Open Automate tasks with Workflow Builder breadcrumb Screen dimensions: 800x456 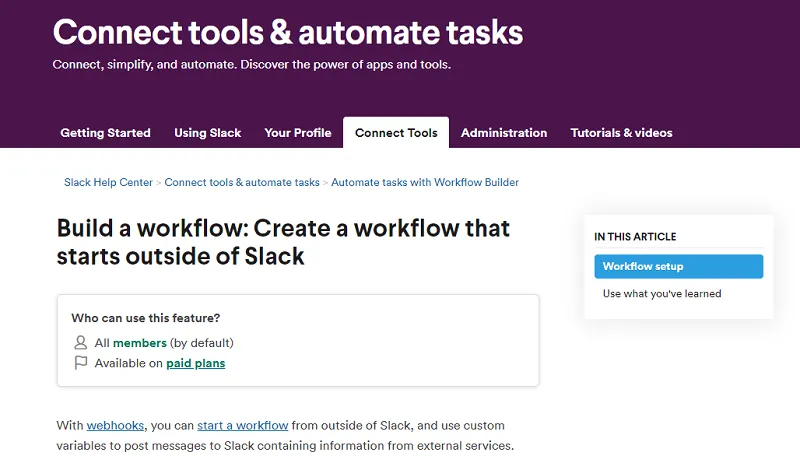coord(424,182)
